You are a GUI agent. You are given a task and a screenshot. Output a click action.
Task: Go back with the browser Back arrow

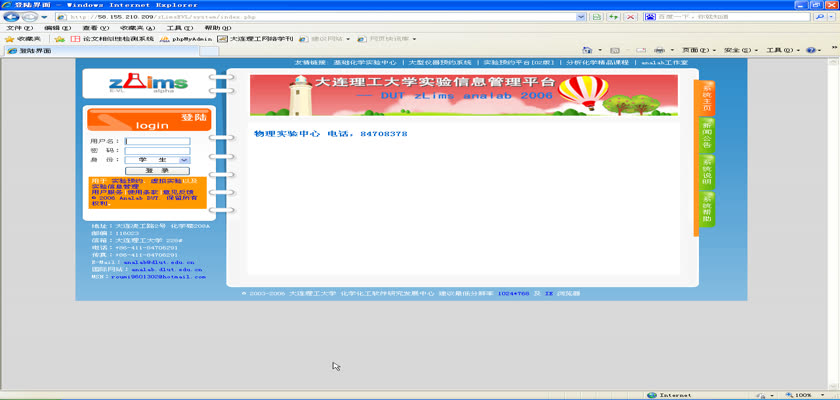click(11, 17)
